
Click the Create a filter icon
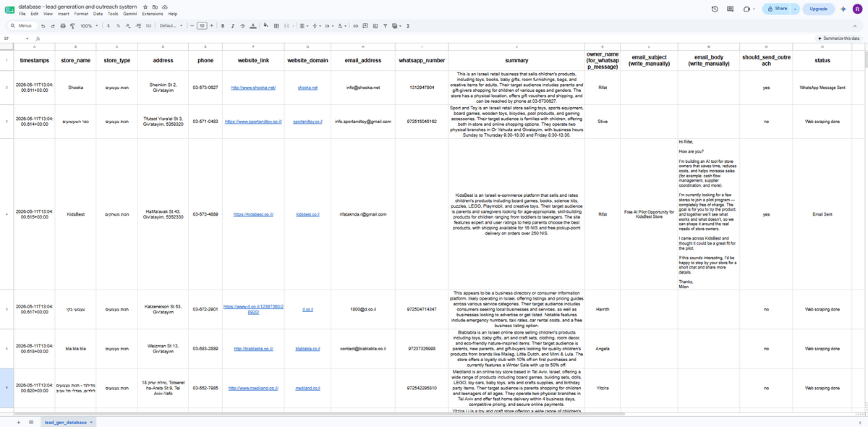tap(385, 25)
